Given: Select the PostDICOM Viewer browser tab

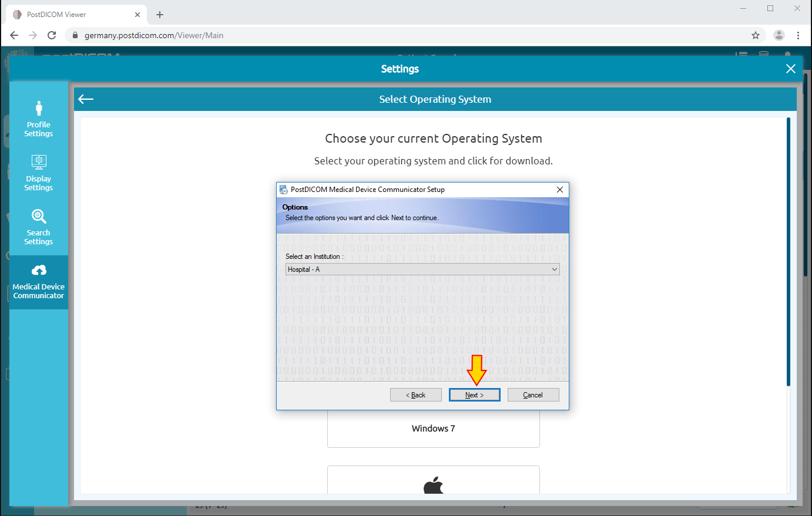Looking at the screenshot, I should [x=76, y=15].
